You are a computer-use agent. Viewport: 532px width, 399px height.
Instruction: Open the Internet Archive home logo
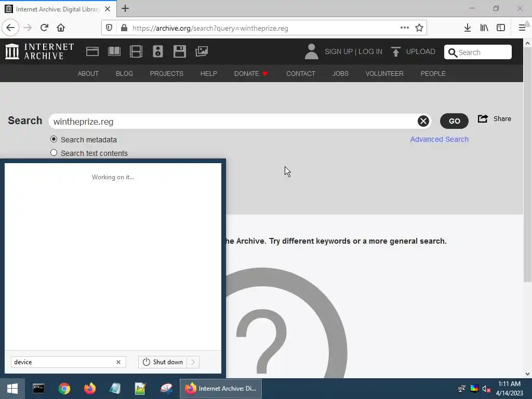click(x=39, y=51)
